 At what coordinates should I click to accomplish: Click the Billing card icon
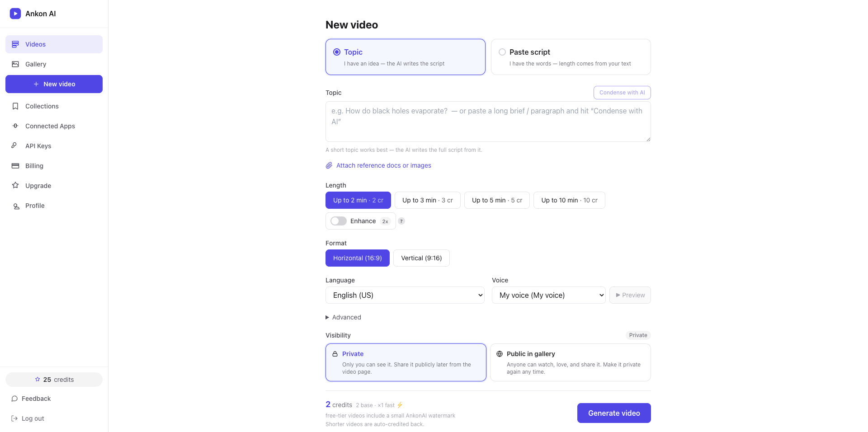pos(15,166)
